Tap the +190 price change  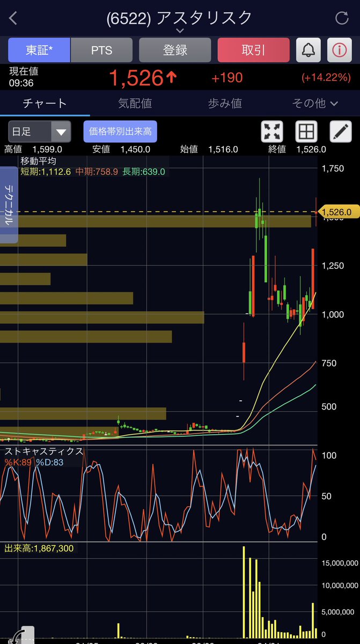coord(227,78)
